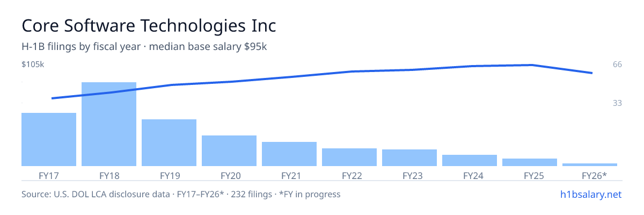Viewport: 644px width, 215px height.
Task: Click the $105k salary axis label
Action: (33, 64)
